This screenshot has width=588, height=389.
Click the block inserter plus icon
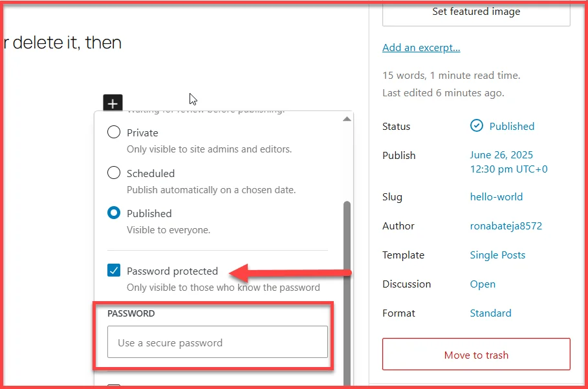point(113,102)
